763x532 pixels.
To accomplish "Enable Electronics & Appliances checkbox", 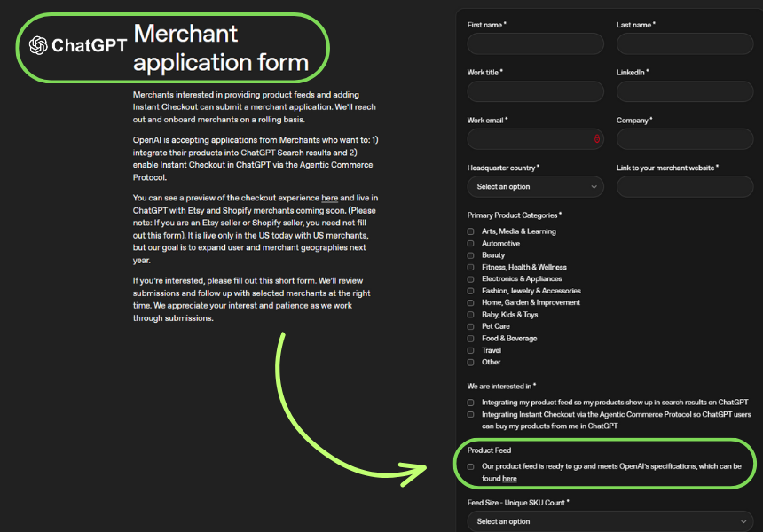I will 470,279.
